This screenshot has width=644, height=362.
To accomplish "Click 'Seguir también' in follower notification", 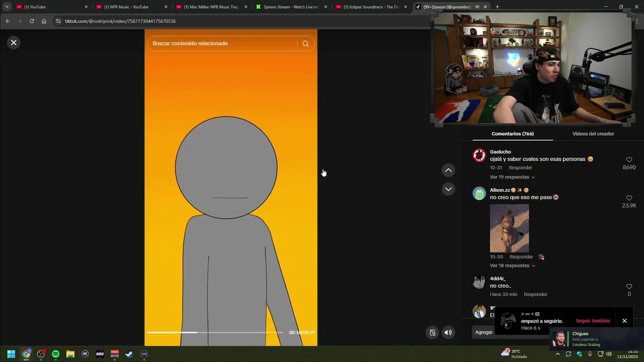I will click(593, 321).
